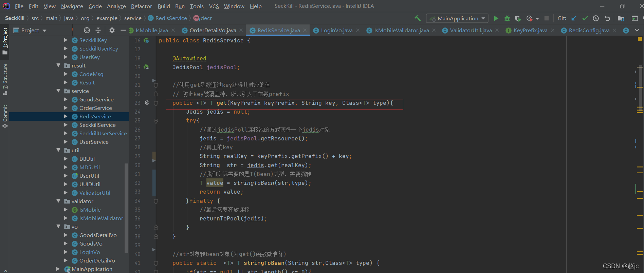Screen dimensions: 644x273
Task: Commit changes with the green checkmark
Action: click(585, 18)
